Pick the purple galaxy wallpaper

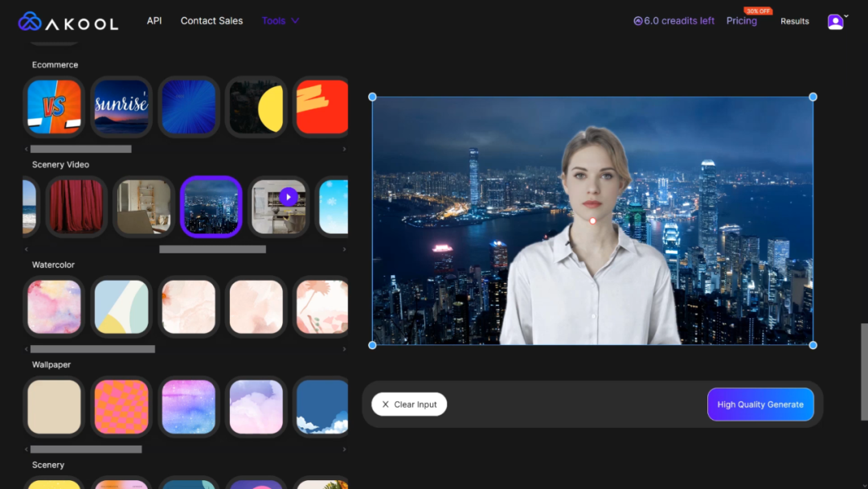[189, 406]
